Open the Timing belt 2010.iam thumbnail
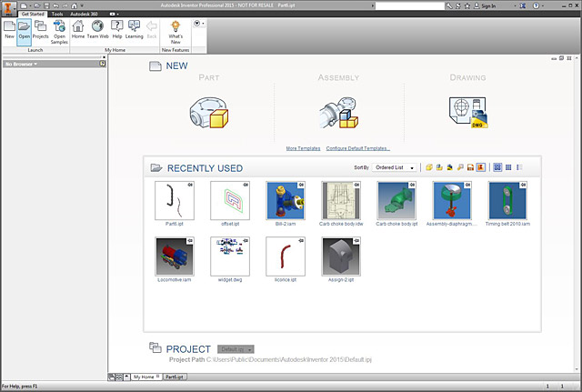582x392 pixels. click(507, 200)
